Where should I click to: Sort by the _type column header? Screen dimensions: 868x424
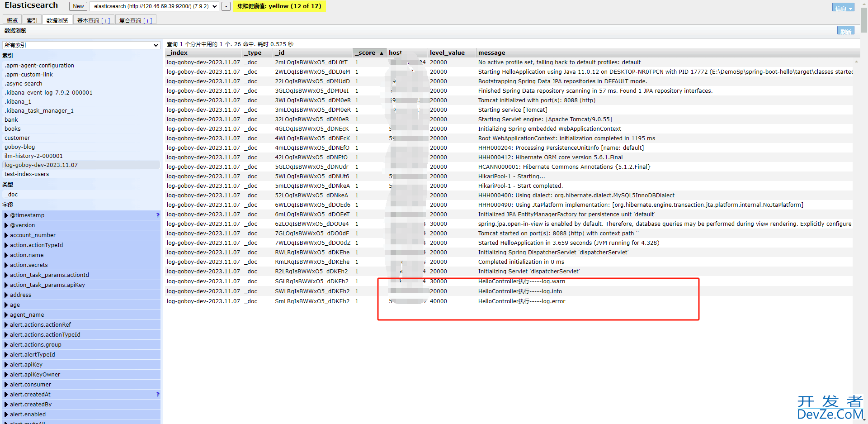[x=258, y=53]
